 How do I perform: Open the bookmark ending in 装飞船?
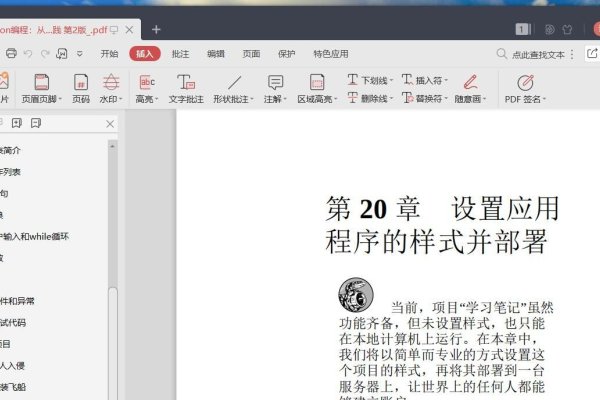pyautogui.click(x=13, y=387)
